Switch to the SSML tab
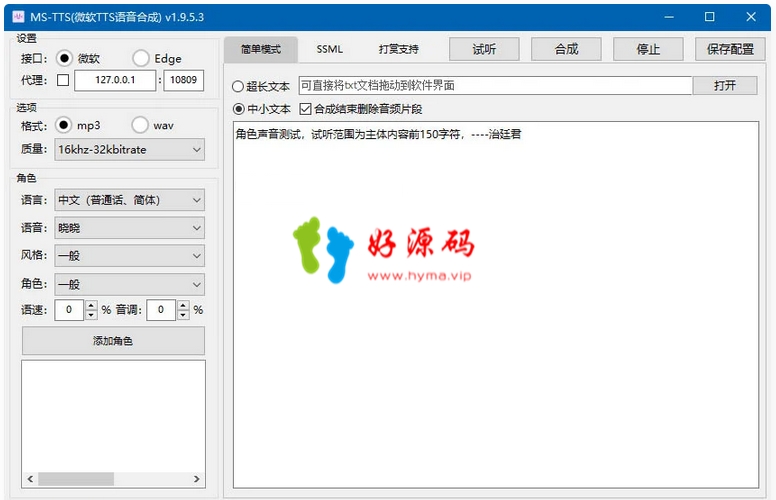Screen dimensions: 776x500 click(330, 50)
